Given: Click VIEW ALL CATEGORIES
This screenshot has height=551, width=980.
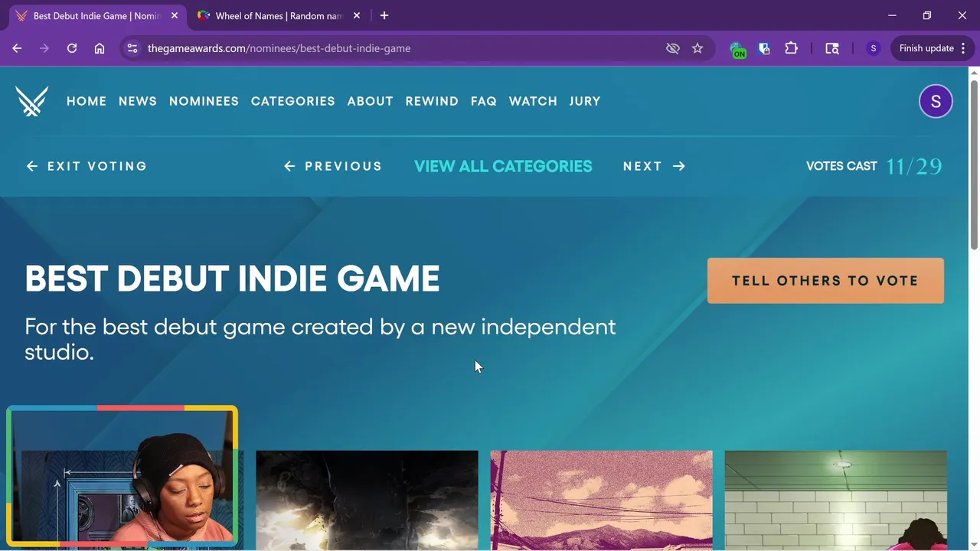Looking at the screenshot, I should pos(503,166).
